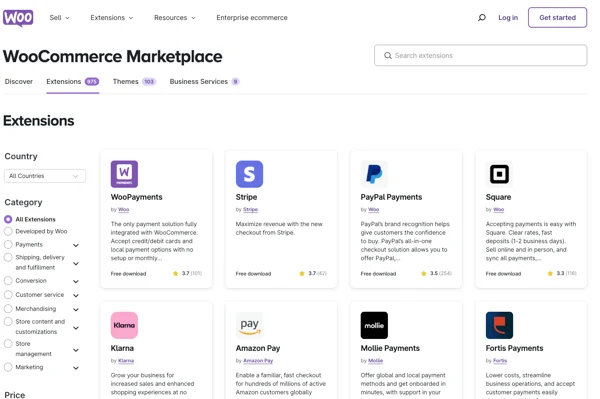Click the Woo logo in header
The width and height of the screenshot is (600, 399).
(x=18, y=18)
